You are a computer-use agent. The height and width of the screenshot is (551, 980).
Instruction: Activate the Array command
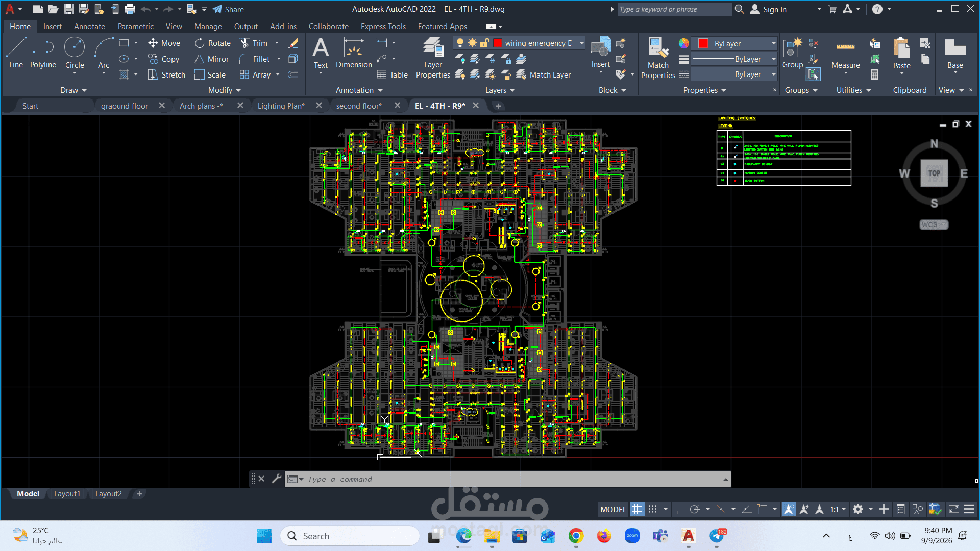(x=256, y=75)
